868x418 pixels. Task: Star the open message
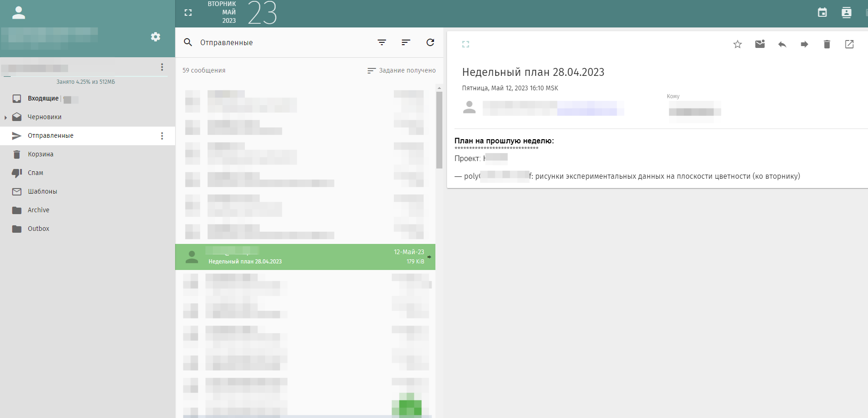[737, 44]
